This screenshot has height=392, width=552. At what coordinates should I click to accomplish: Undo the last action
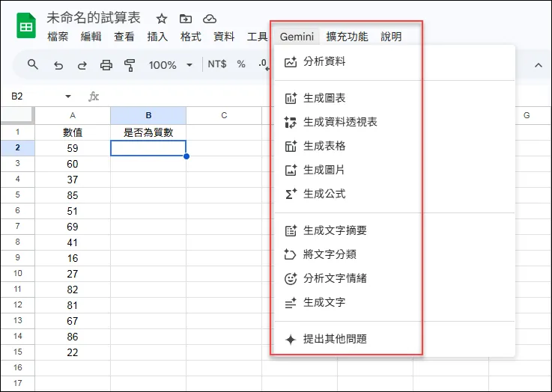[58, 65]
